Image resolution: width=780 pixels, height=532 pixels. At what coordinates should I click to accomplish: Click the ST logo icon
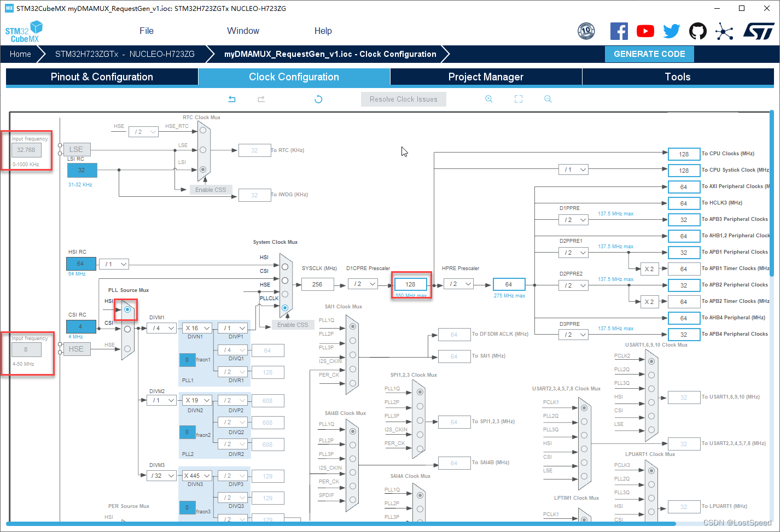click(759, 31)
